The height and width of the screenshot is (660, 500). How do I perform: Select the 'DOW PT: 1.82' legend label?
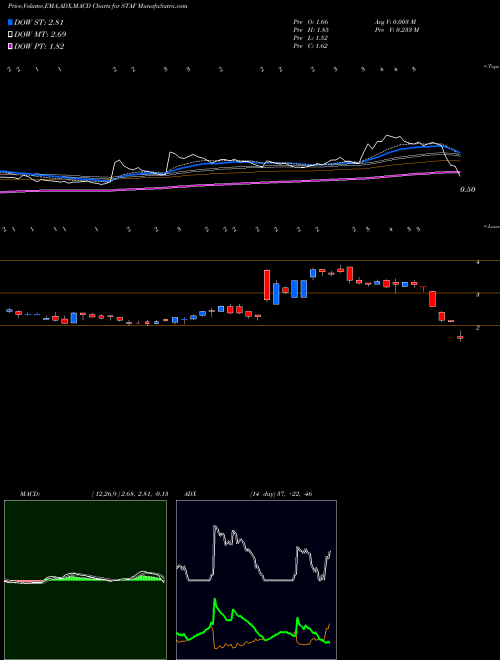39,46
